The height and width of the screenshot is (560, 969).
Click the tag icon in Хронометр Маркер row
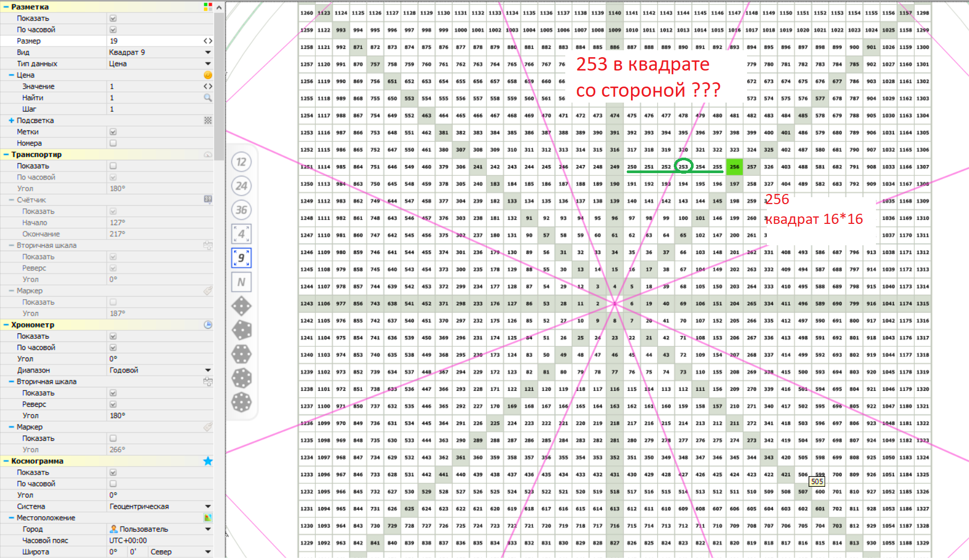208,426
